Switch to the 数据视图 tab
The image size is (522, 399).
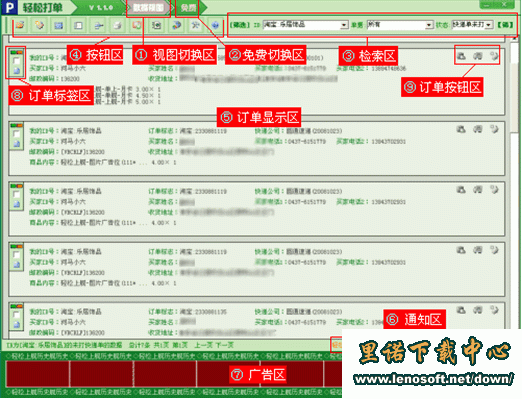point(148,7)
